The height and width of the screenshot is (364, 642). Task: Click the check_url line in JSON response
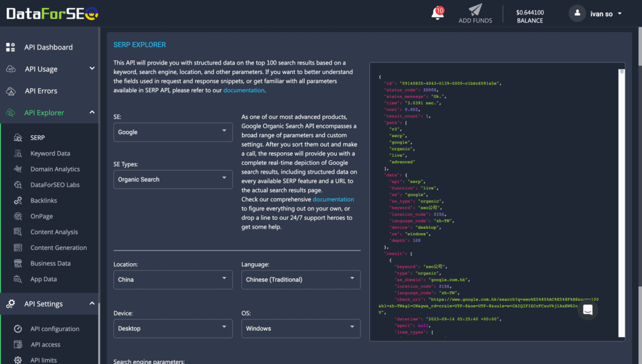tap(488, 306)
